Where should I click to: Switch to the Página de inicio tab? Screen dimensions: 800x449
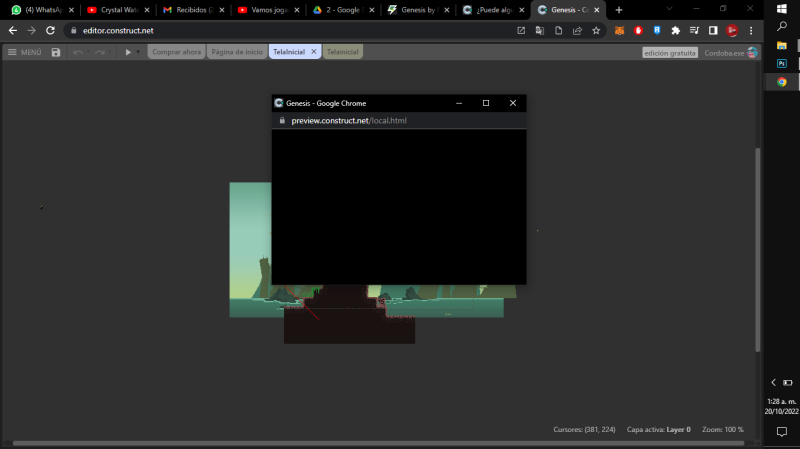pyautogui.click(x=237, y=52)
